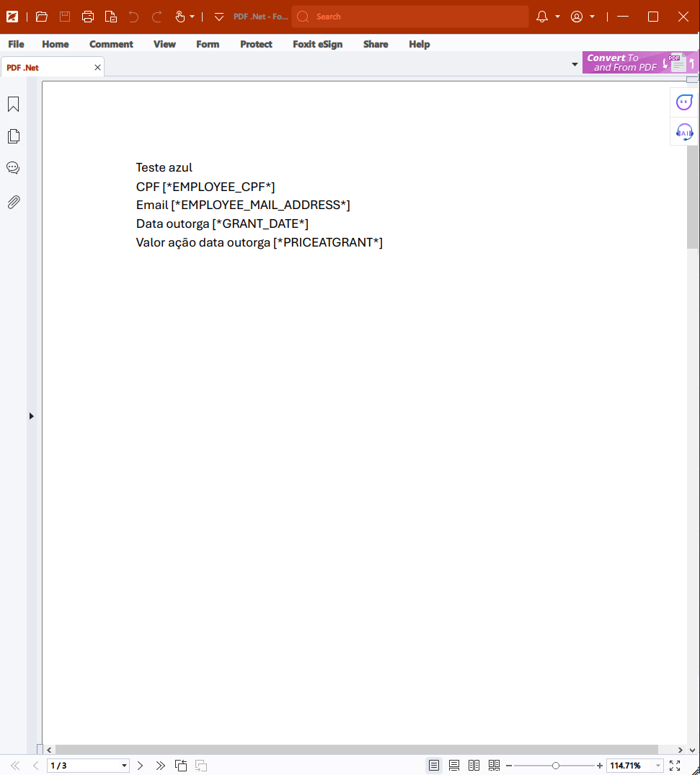Open the Comments panel
Image resolution: width=700 pixels, height=775 pixels.
(x=13, y=167)
